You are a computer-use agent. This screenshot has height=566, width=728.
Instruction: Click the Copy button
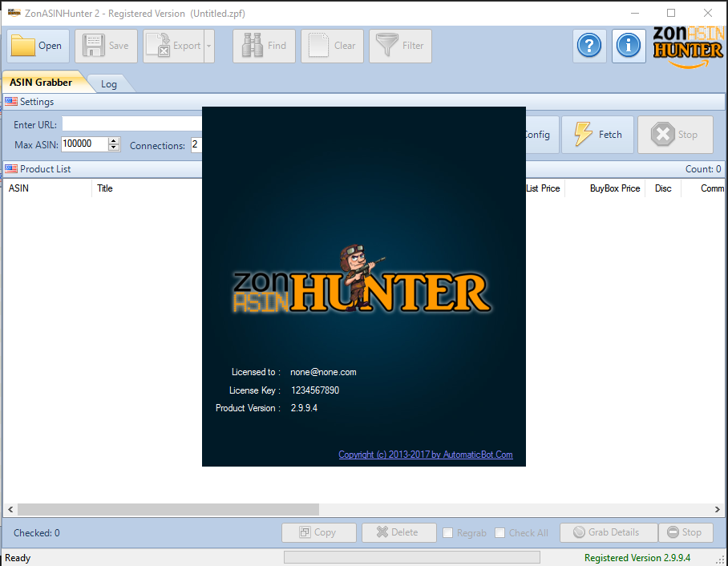(319, 532)
